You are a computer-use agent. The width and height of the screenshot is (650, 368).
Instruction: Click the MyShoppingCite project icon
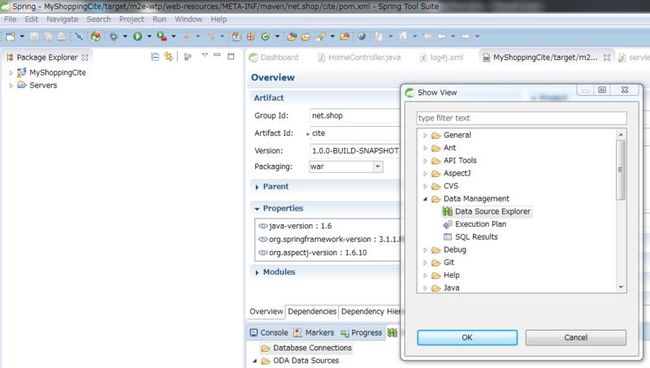tap(22, 73)
